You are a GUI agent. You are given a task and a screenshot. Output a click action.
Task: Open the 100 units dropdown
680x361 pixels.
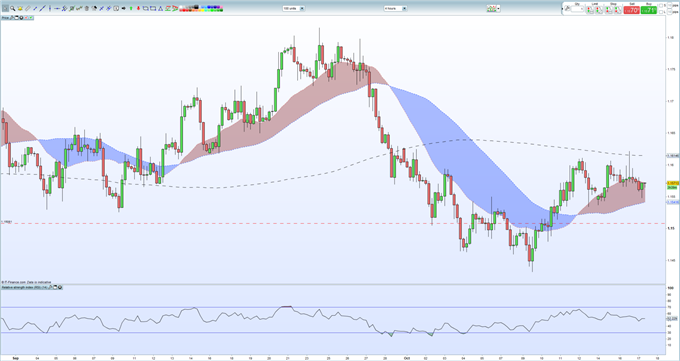click(294, 8)
